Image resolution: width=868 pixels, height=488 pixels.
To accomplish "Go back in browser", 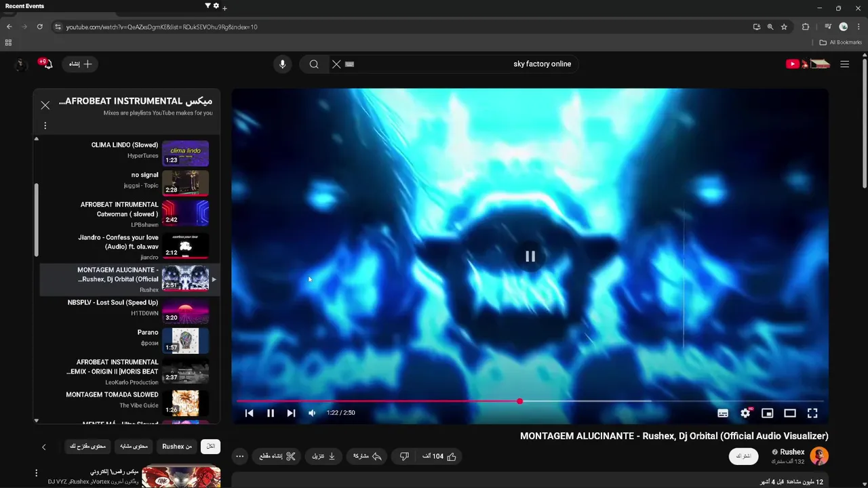I will coord(9,27).
